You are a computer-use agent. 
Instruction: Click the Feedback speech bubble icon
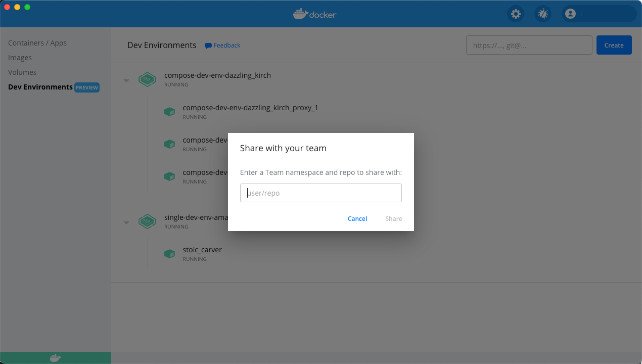208,45
